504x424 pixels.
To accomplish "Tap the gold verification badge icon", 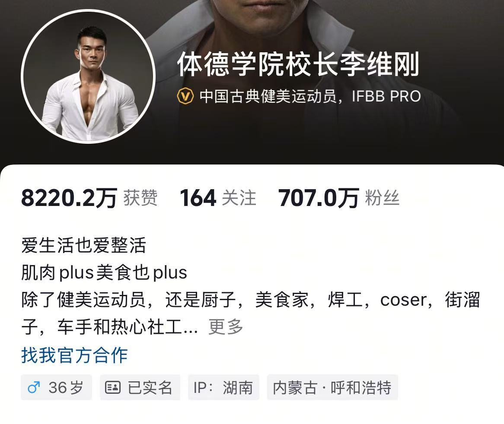I will [185, 96].
